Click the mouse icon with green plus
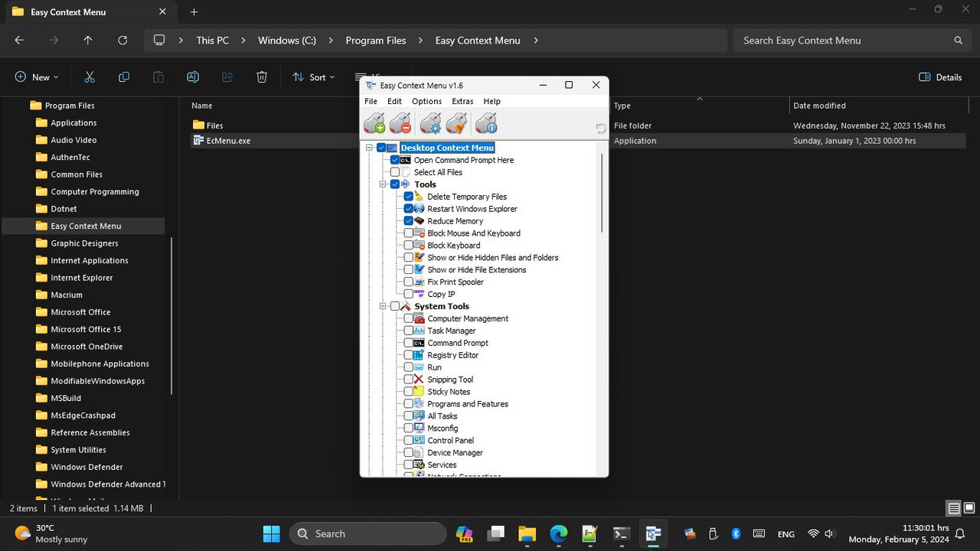The width and height of the screenshot is (980, 551). pyautogui.click(x=374, y=122)
